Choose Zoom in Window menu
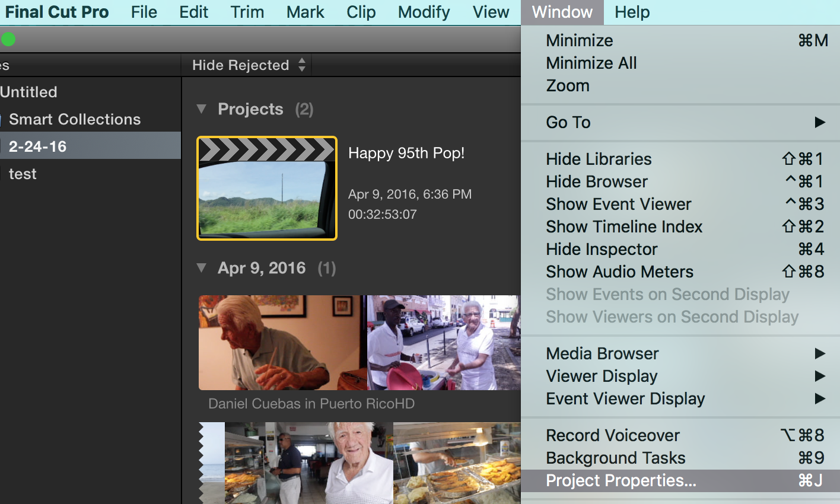The image size is (840, 504). tap(680, 85)
